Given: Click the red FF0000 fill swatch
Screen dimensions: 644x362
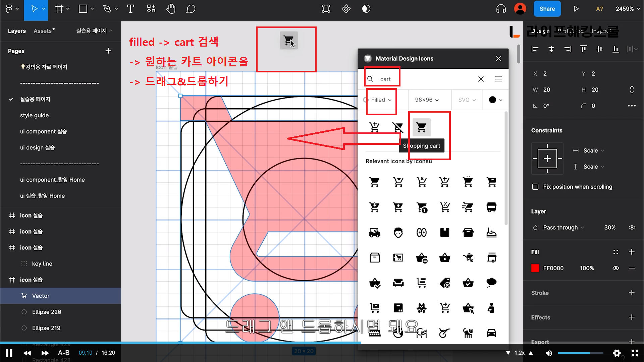Looking at the screenshot, I should click(535, 268).
